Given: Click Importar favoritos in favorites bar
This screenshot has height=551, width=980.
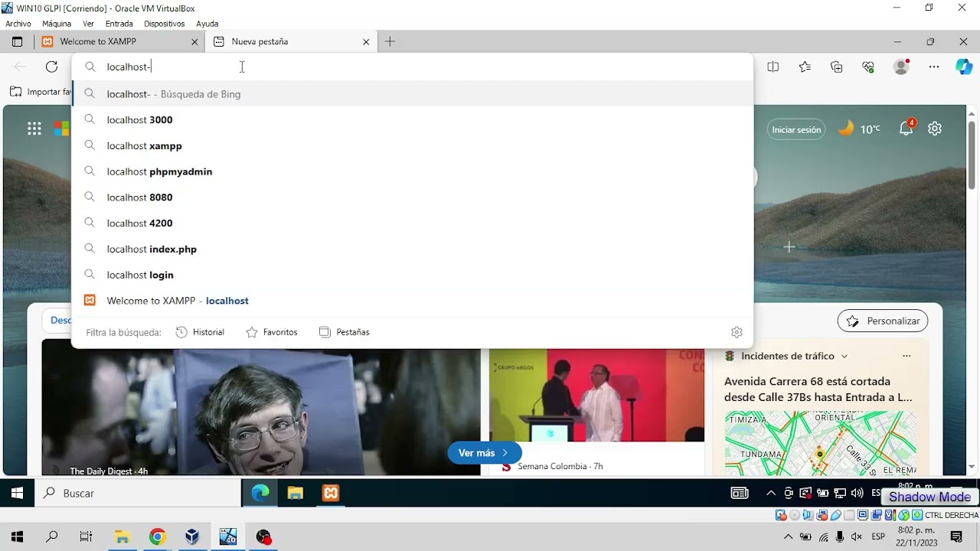Looking at the screenshot, I should coord(41,92).
